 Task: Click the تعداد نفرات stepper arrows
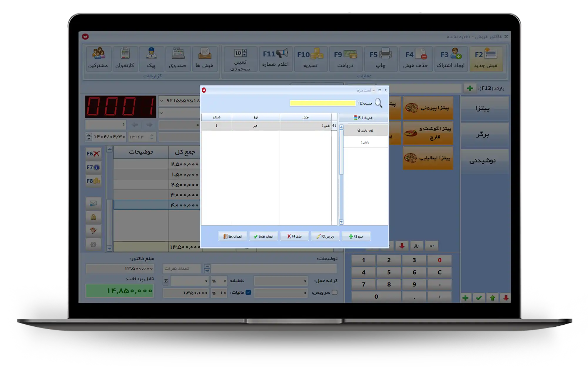point(207,268)
